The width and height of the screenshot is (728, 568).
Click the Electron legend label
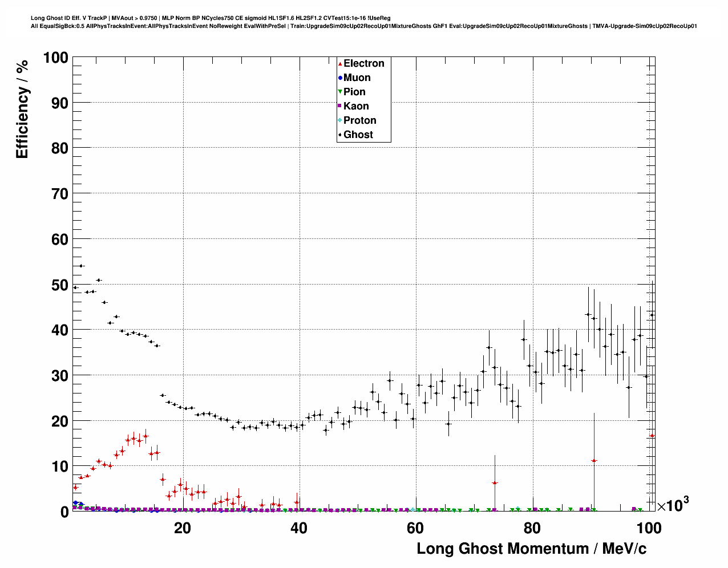tap(363, 63)
